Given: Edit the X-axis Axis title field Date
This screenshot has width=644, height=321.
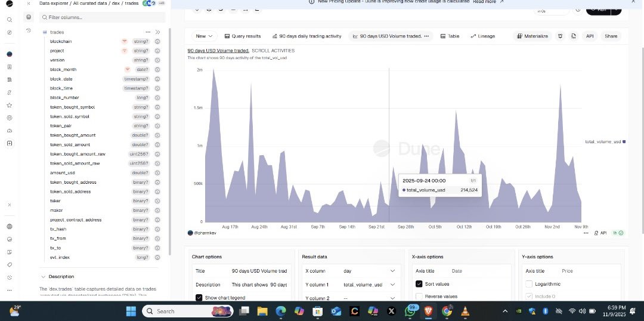Looking at the screenshot, I should click(479, 271).
